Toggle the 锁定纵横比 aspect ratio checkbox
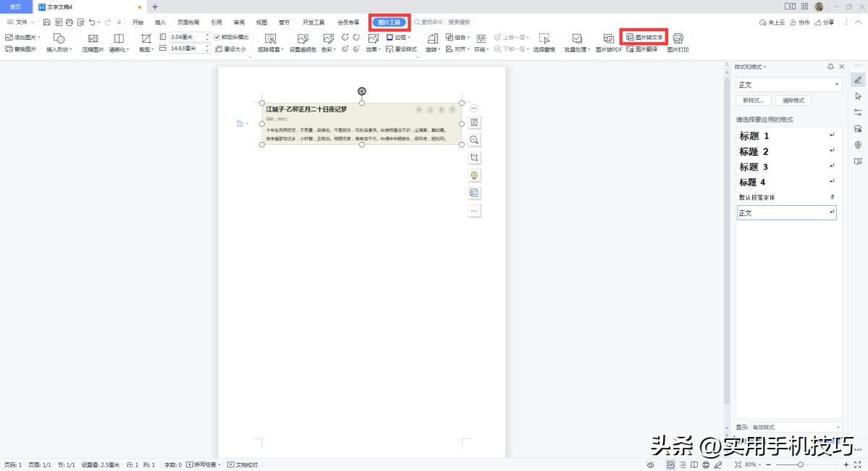The image size is (868, 471). click(x=216, y=36)
